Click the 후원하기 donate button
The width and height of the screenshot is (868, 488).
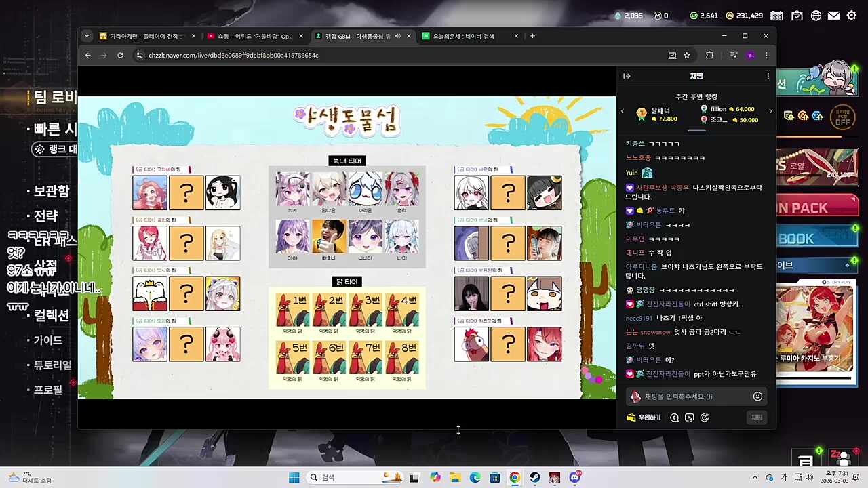pos(649,417)
